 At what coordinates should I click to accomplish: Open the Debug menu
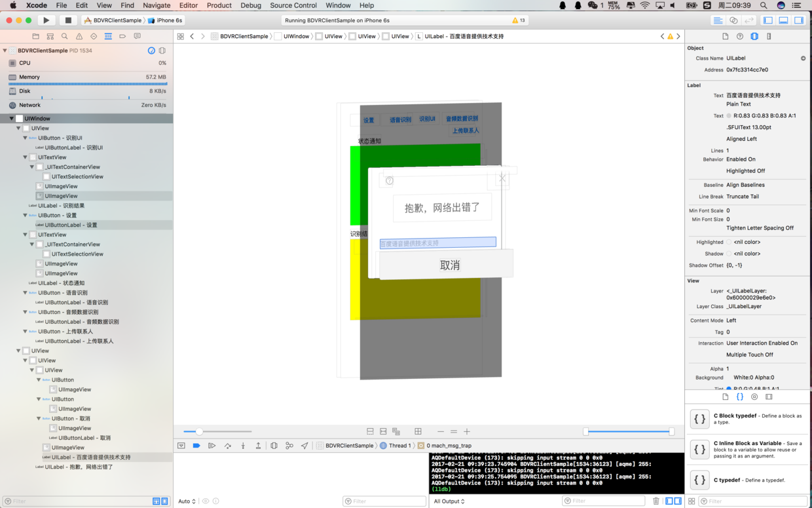pyautogui.click(x=251, y=5)
